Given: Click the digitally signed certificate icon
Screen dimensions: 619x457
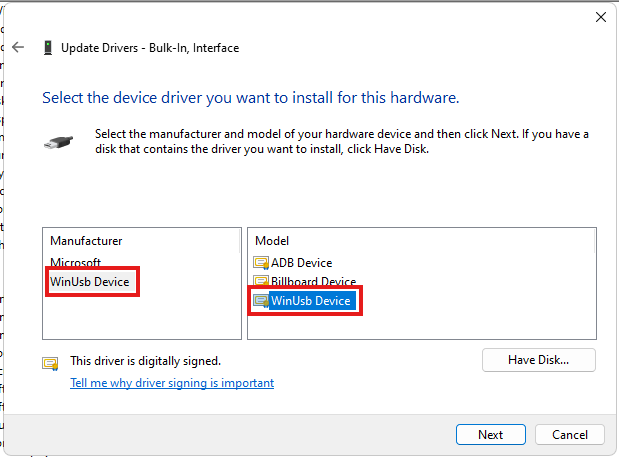Looking at the screenshot, I should [x=50, y=363].
